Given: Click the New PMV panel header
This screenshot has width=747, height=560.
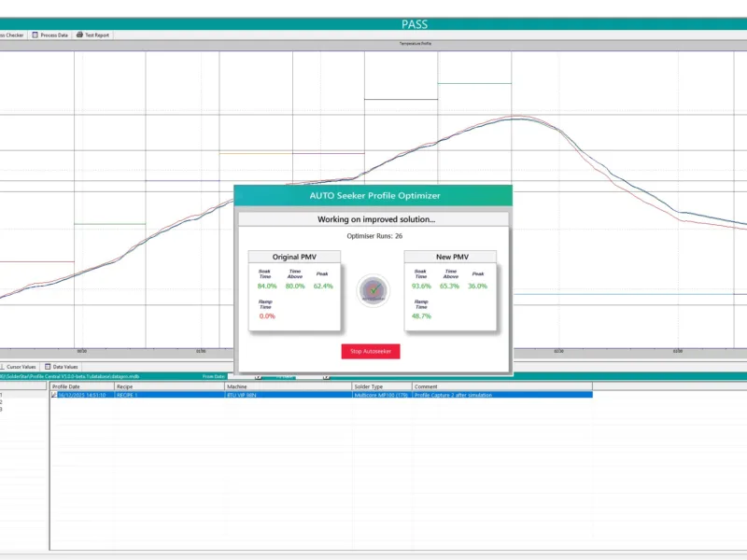Looking at the screenshot, I should [450, 257].
